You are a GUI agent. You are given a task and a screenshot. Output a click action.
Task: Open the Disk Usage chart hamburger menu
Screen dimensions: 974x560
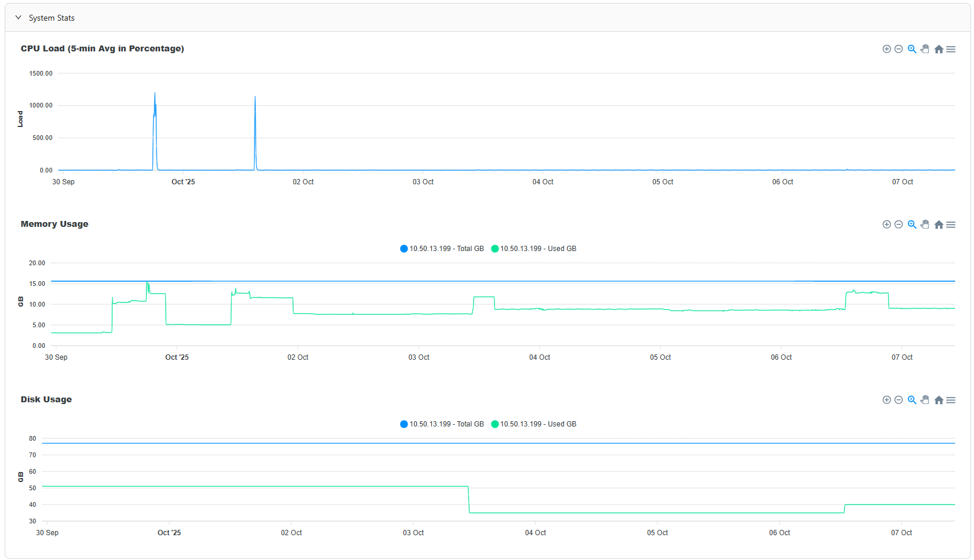coord(951,400)
